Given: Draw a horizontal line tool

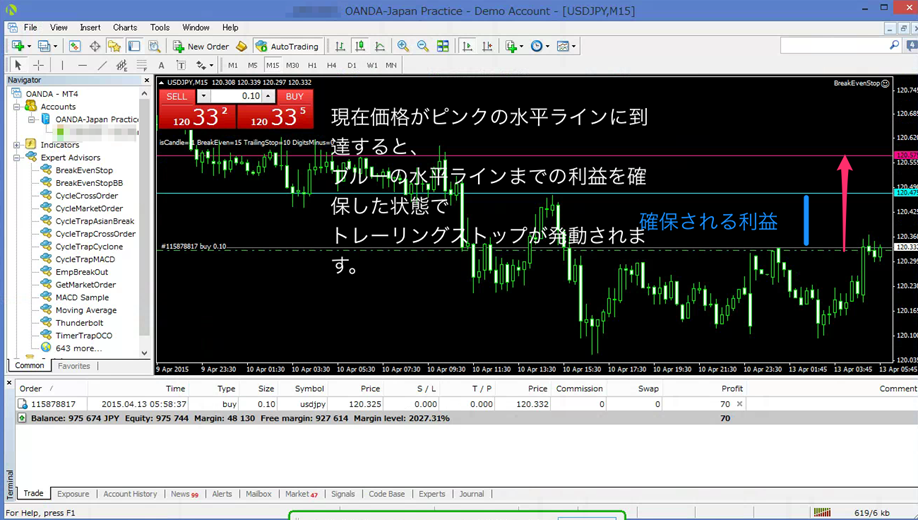Looking at the screenshot, I should coord(82,65).
